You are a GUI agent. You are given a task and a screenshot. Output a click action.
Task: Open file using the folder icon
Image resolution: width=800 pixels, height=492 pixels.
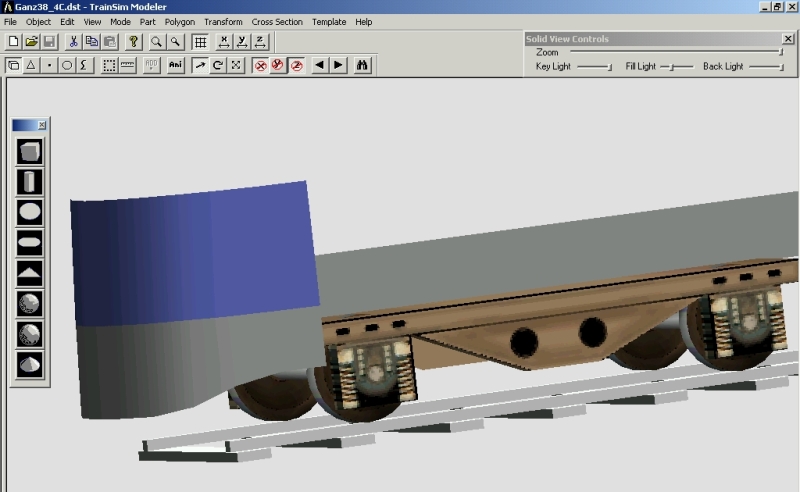(x=31, y=42)
